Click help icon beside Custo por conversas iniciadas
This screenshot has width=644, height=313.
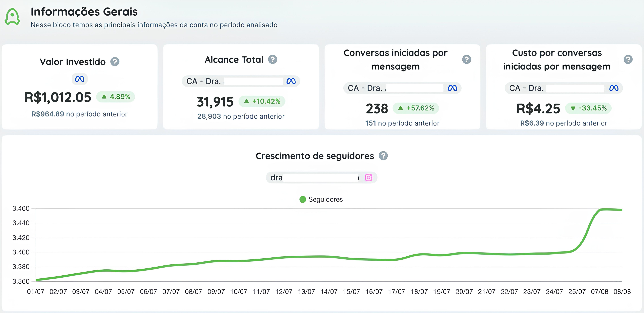(628, 60)
